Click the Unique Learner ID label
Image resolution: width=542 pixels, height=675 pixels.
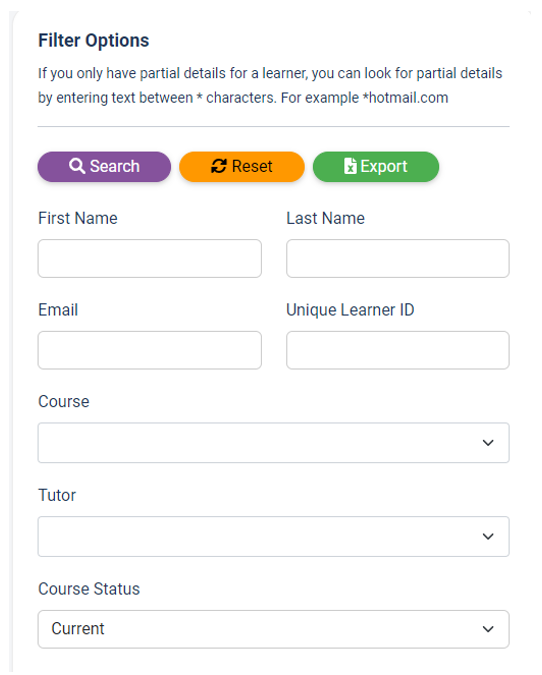coord(350,310)
